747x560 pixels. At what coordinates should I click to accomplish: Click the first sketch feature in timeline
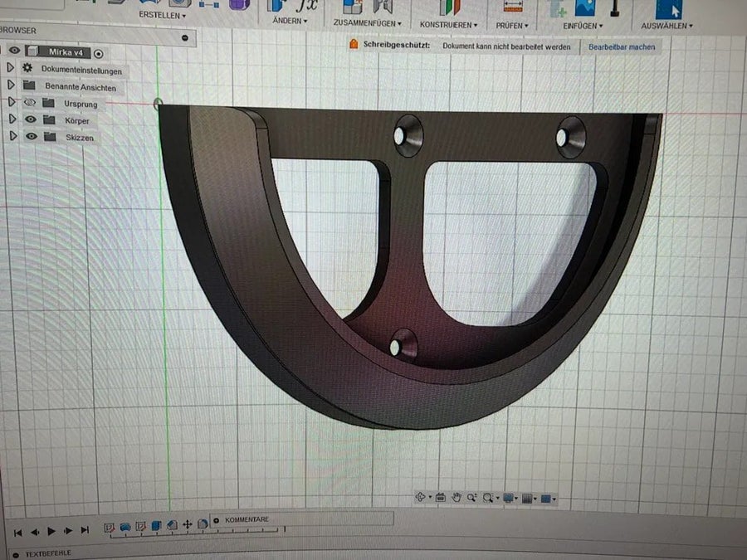(109, 527)
